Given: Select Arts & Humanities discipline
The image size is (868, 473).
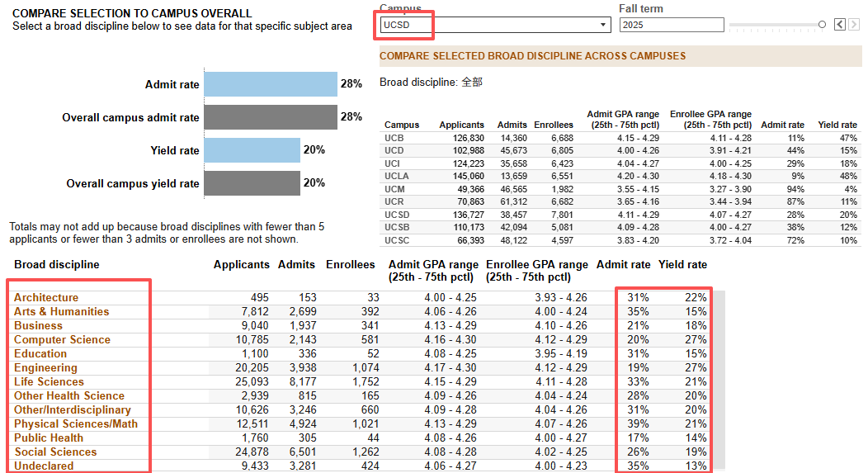Looking at the screenshot, I should point(61,311).
